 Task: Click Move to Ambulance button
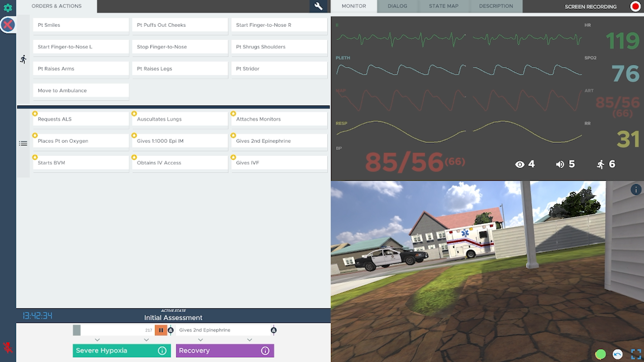coord(81,91)
